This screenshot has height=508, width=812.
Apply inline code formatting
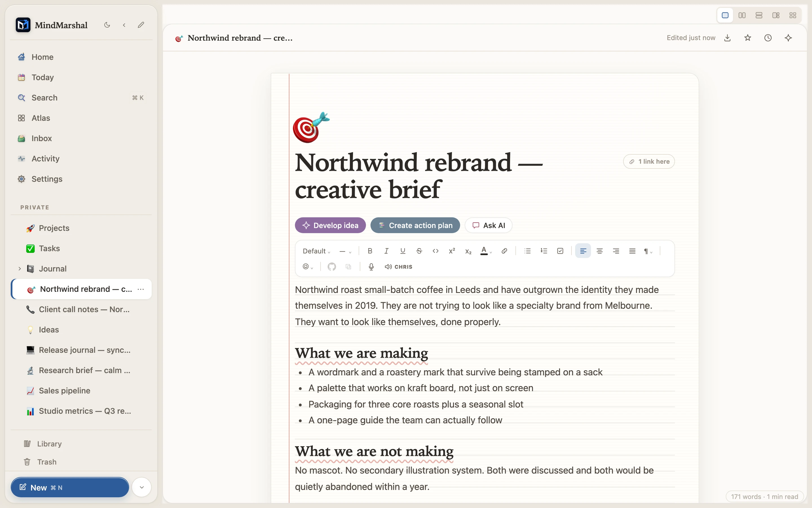436,251
